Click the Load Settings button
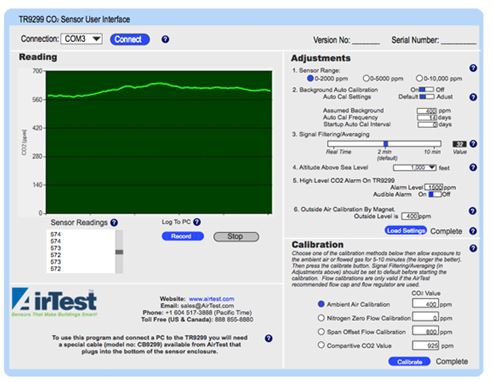Viewport: 494px width, 382px height. (x=405, y=230)
